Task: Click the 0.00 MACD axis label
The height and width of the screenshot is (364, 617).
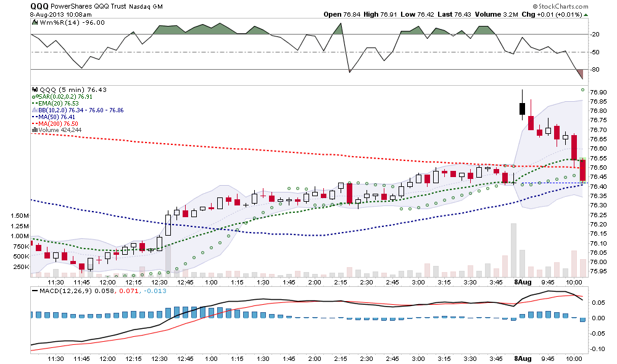Action: pos(598,318)
